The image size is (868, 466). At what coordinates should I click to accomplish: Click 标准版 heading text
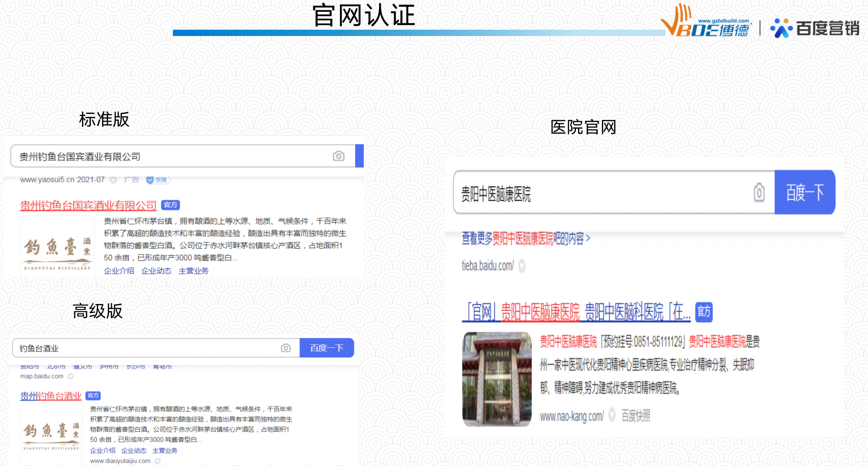[104, 120]
